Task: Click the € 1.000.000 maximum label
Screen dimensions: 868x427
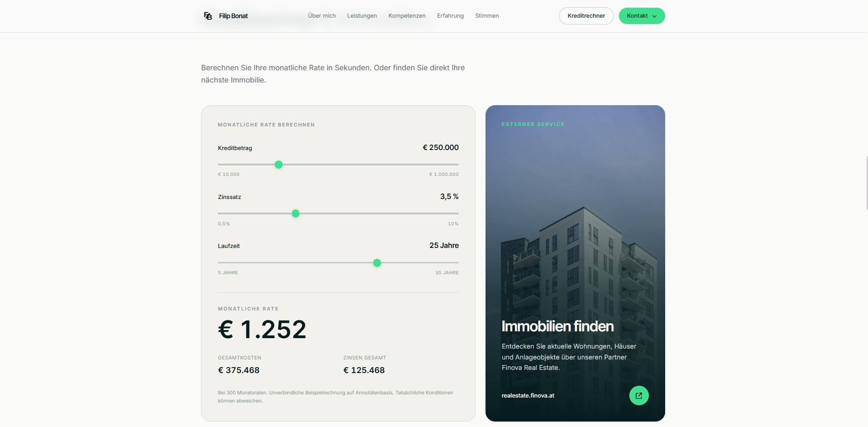Action: [x=444, y=175]
